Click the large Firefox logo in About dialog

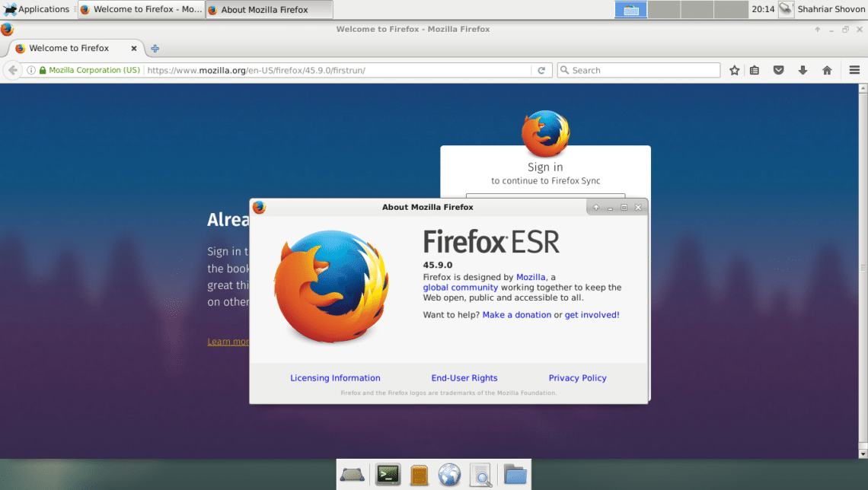[x=331, y=285]
